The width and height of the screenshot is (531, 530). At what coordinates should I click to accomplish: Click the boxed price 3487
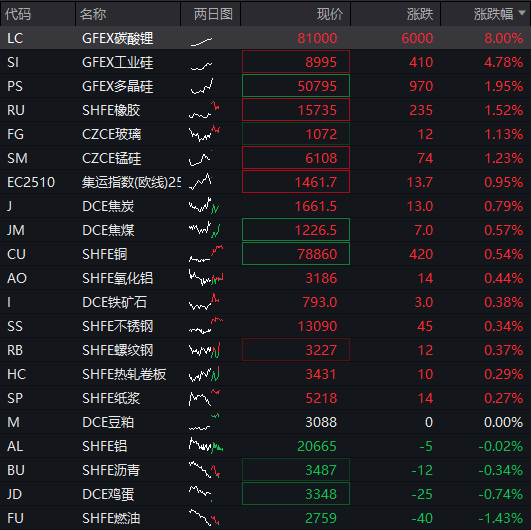pos(296,470)
